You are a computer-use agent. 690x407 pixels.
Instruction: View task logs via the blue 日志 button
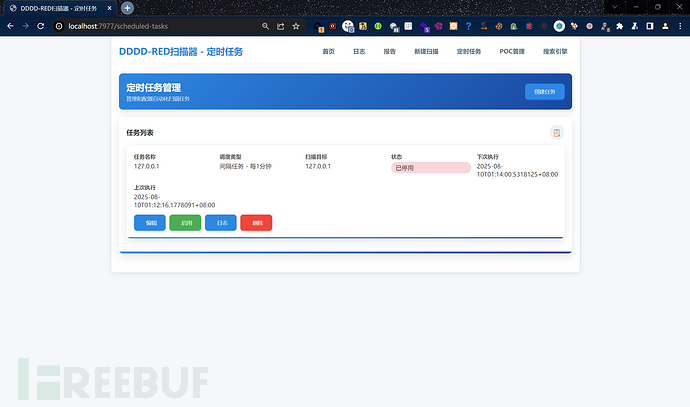[221, 223]
